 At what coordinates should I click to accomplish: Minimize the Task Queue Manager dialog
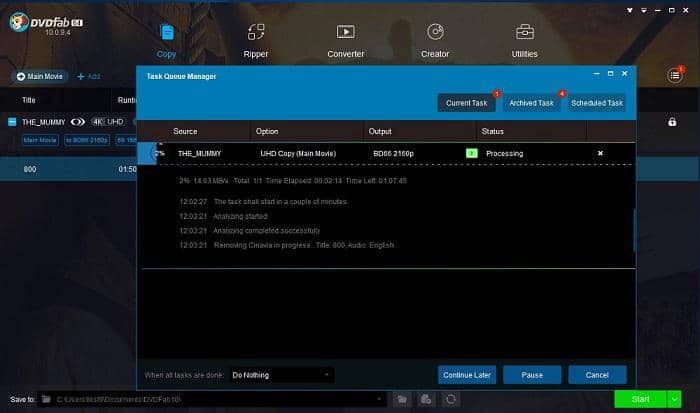(x=596, y=74)
